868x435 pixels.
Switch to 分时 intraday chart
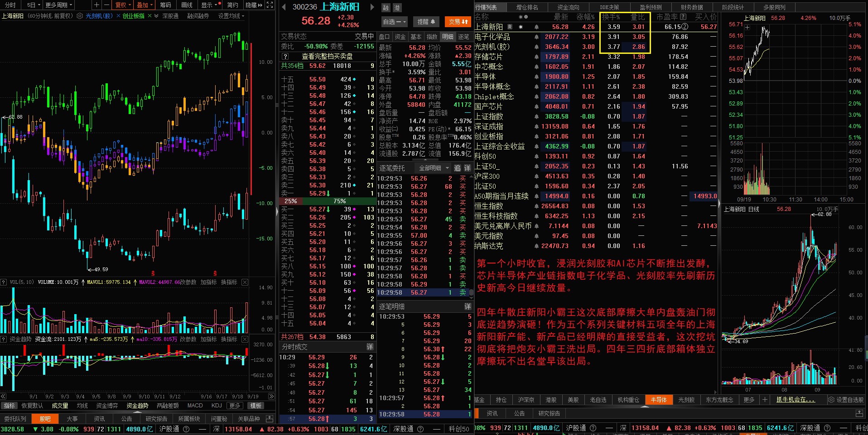[x=10, y=5]
